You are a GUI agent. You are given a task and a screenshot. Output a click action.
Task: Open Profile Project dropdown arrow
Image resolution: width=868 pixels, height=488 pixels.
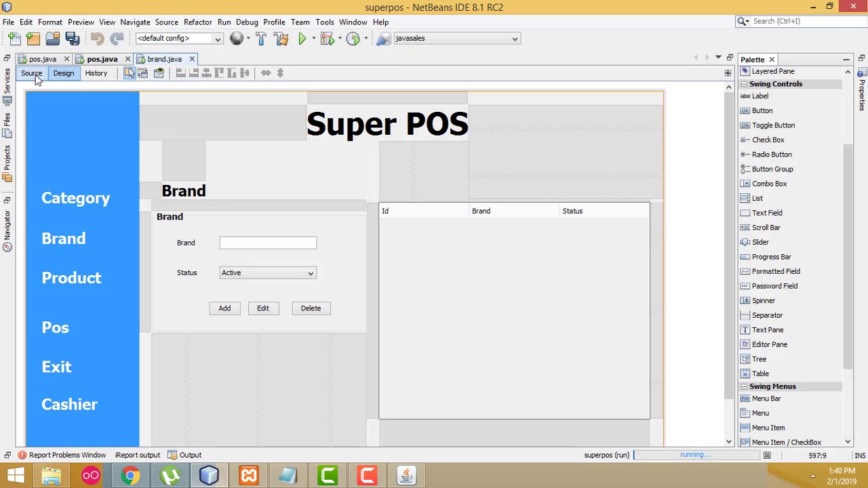365,39
